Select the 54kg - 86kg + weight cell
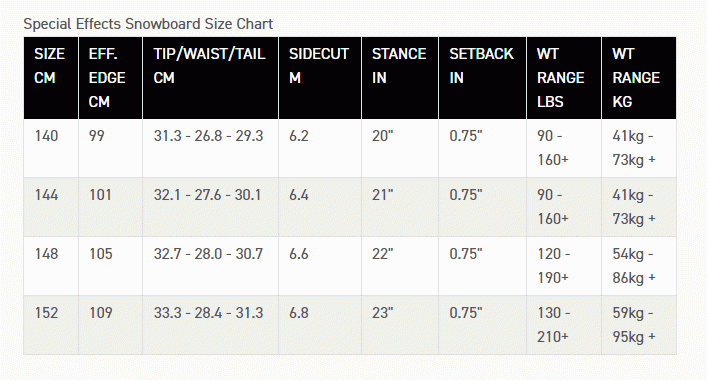The height and width of the screenshot is (380, 707). pos(639,266)
